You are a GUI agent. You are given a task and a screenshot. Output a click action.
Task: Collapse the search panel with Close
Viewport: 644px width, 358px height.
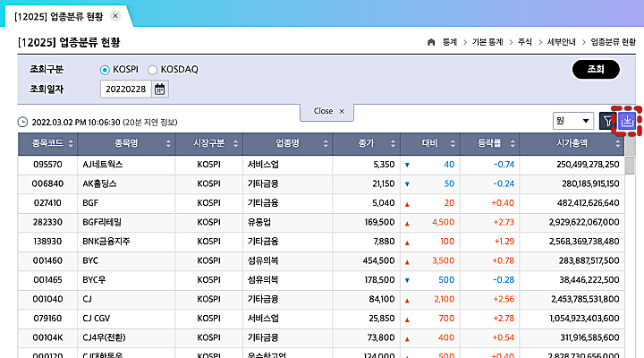point(327,111)
